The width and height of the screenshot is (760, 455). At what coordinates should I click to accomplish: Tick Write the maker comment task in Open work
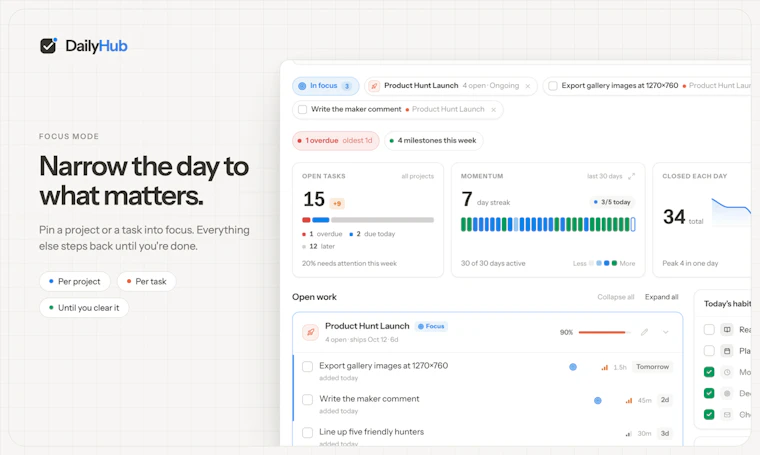point(307,400)
